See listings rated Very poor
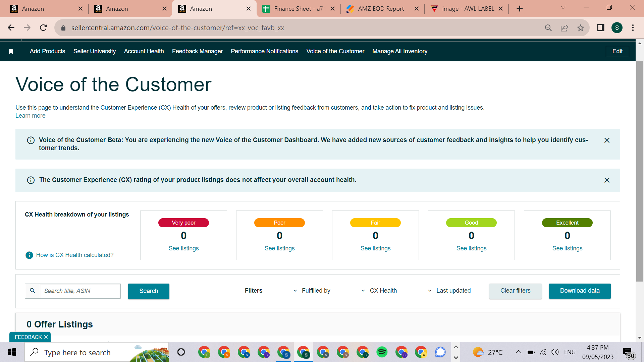The width and height of the screenshot is (644, 362). 183,248
